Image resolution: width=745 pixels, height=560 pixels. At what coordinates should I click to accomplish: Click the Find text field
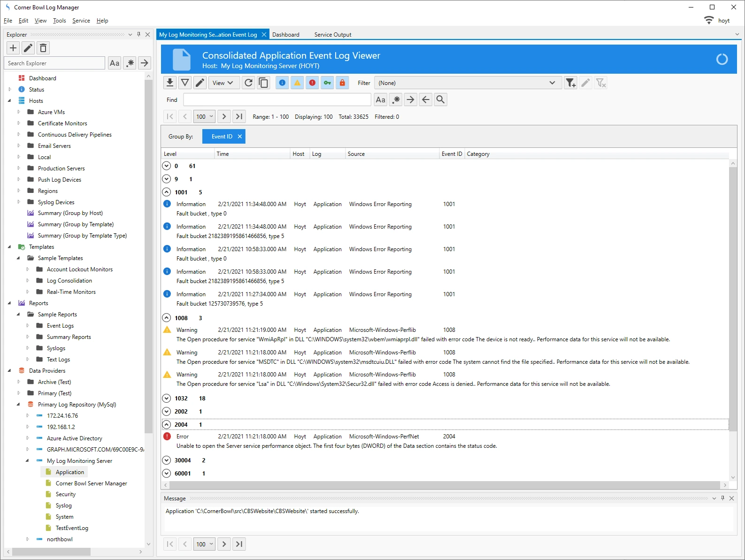pyautogui.click(x=277, y=100)
